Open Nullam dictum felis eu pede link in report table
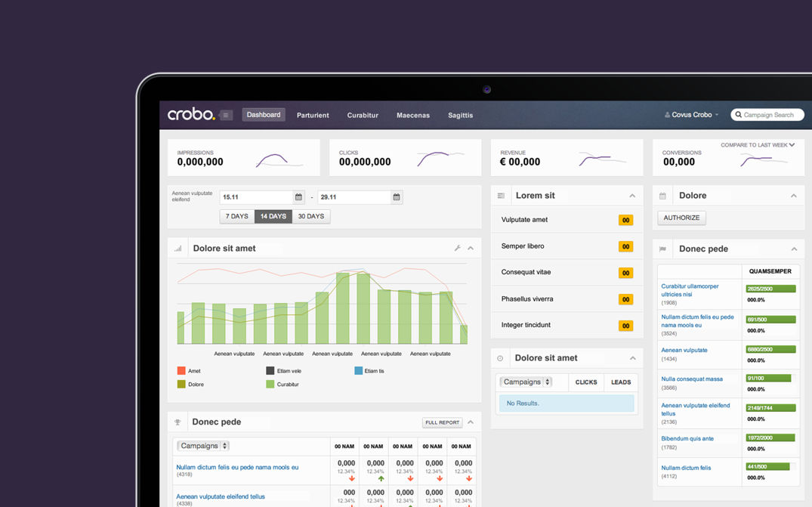The height and width of the screenshot is (507, 812). [x=237, y=467]
